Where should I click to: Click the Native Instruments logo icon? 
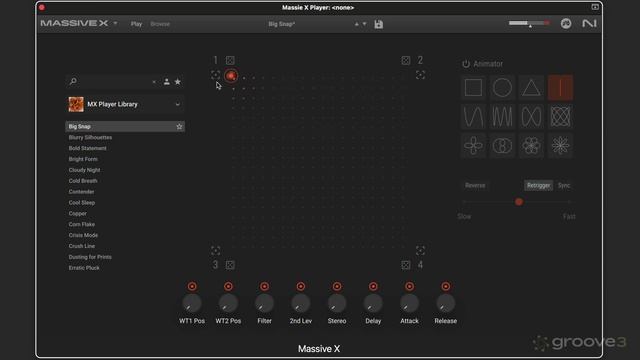click(x=589, y=24)
